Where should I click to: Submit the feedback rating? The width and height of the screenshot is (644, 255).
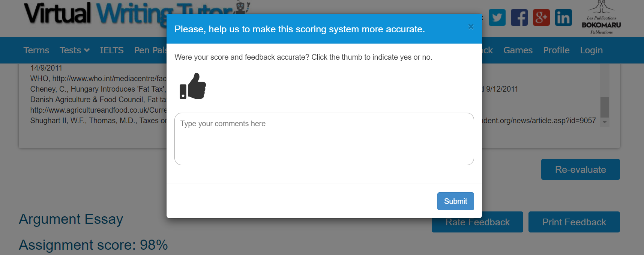click(455, 201)
